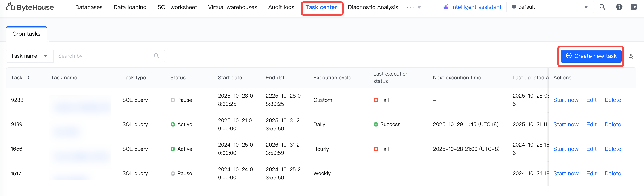
Task: Click the Create new task button
Action: click(591, 56)
